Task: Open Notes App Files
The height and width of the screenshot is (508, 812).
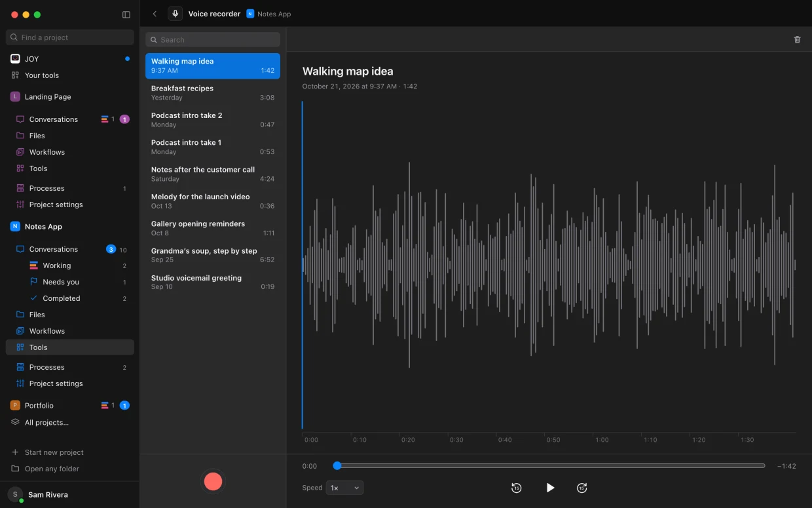Action: pos(70,315)
